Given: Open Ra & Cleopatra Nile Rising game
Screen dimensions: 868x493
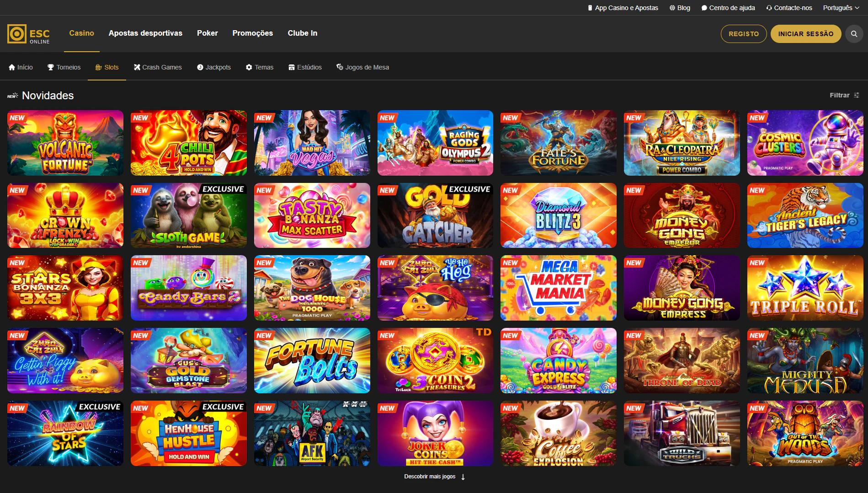Looking at the screenshot, I should [682, 143].
